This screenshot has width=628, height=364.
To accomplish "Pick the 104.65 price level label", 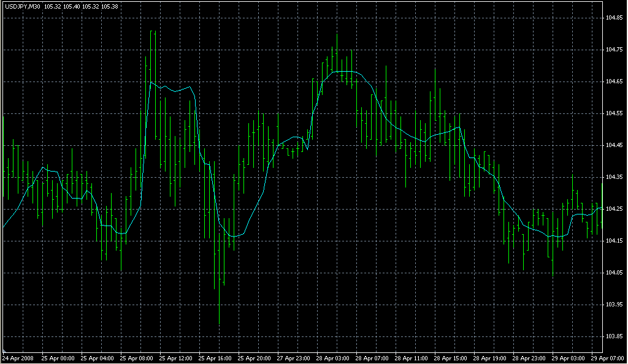I will point(614,82).
